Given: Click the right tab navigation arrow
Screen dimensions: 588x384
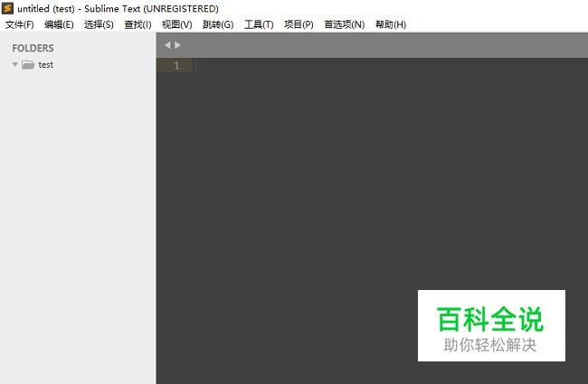Looking at the screenshot, I should coord(177,45).
